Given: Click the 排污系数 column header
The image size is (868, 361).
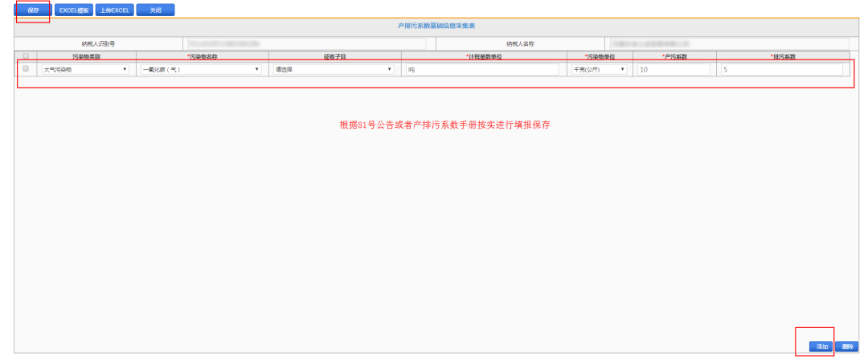Looking at the screenshot, I should pyautogui.click(x=784, y=56).
